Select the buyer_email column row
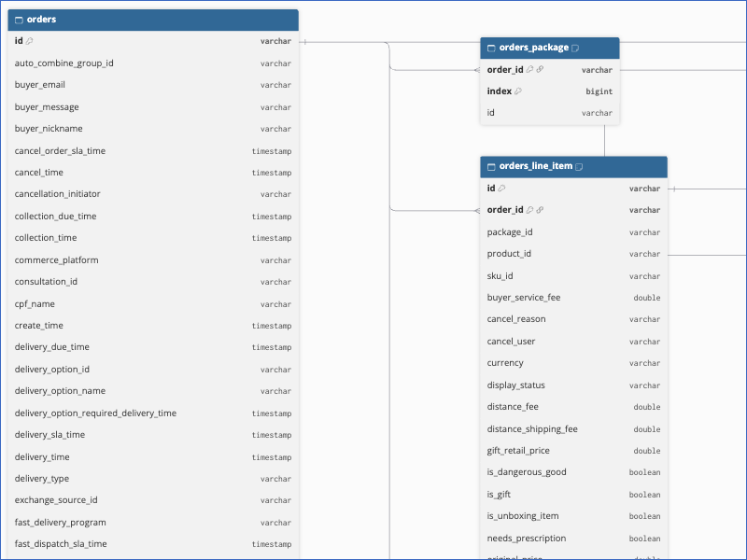747x560 pixels. pos(153,85)
